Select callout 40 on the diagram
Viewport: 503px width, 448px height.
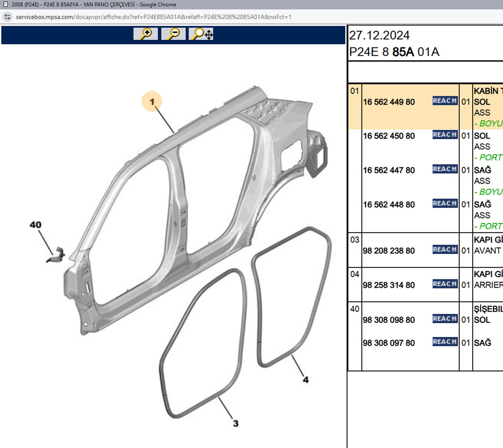[x=36, y=225]
